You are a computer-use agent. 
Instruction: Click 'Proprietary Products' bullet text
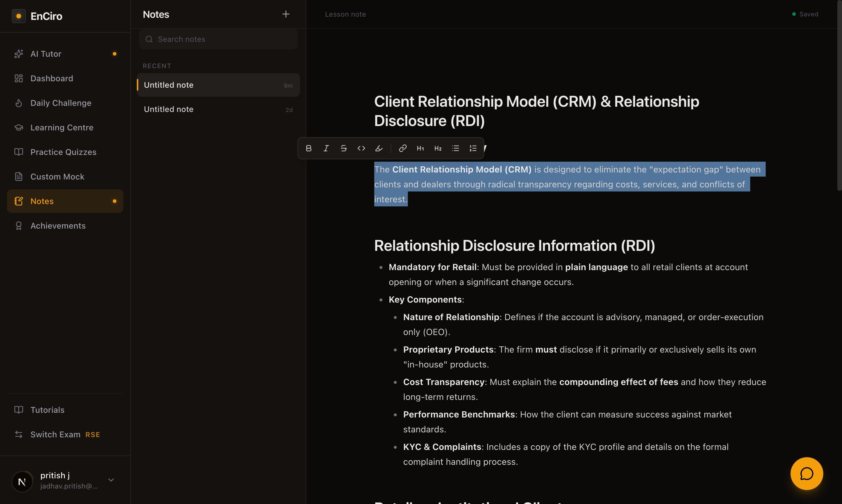[x=579, y=357]
